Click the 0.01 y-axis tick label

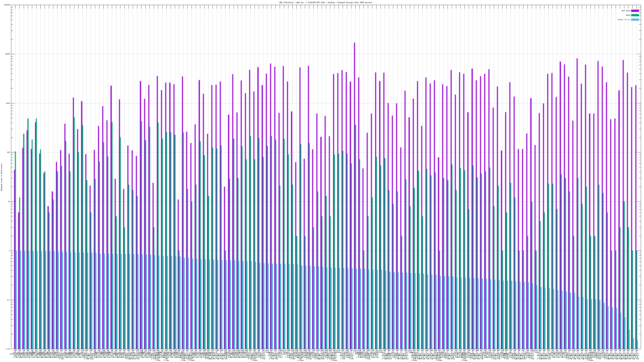point(8,349)
